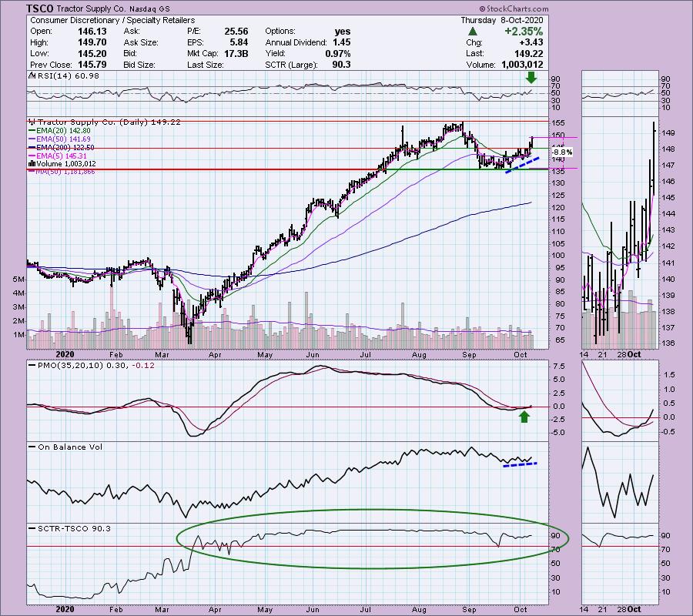
Task: Click the 155 price axis label
Action: pos(558,123)
